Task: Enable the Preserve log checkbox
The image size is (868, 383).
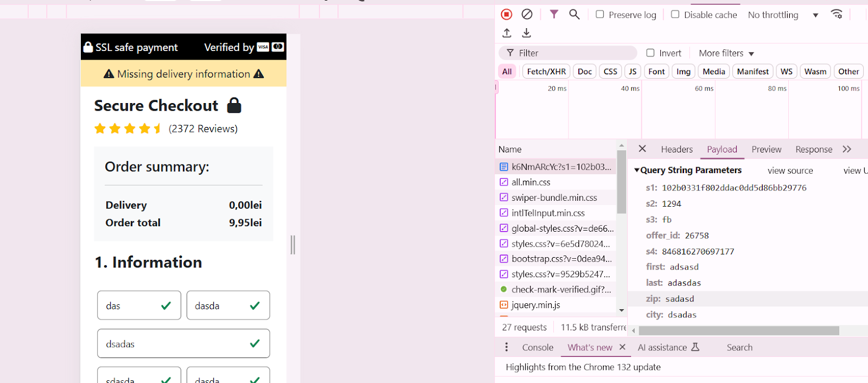Action: point(600,15)
